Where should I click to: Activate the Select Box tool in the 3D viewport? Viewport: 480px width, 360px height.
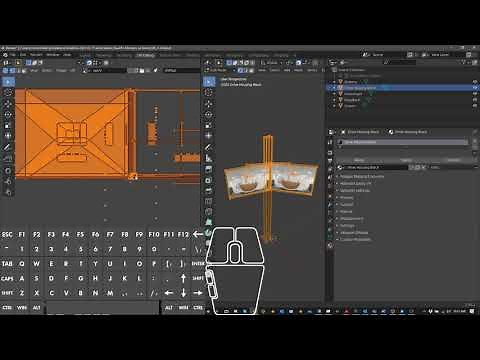(209, 82)
